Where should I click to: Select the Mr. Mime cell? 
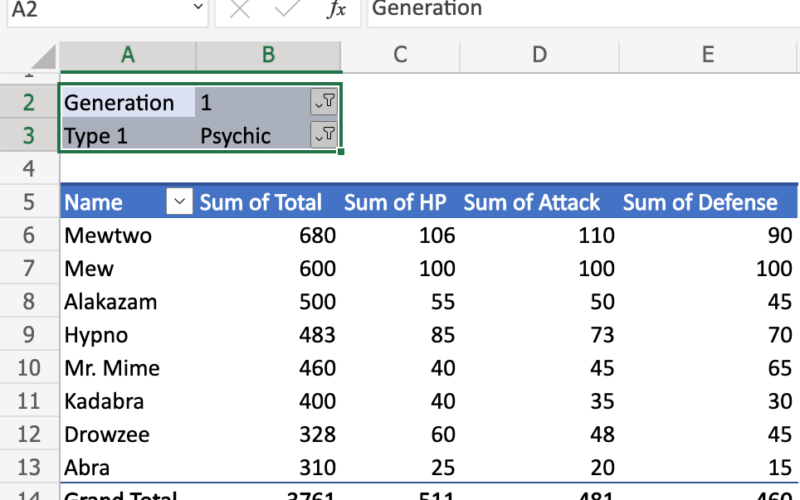pyautogui.click(x=128, y=368)
